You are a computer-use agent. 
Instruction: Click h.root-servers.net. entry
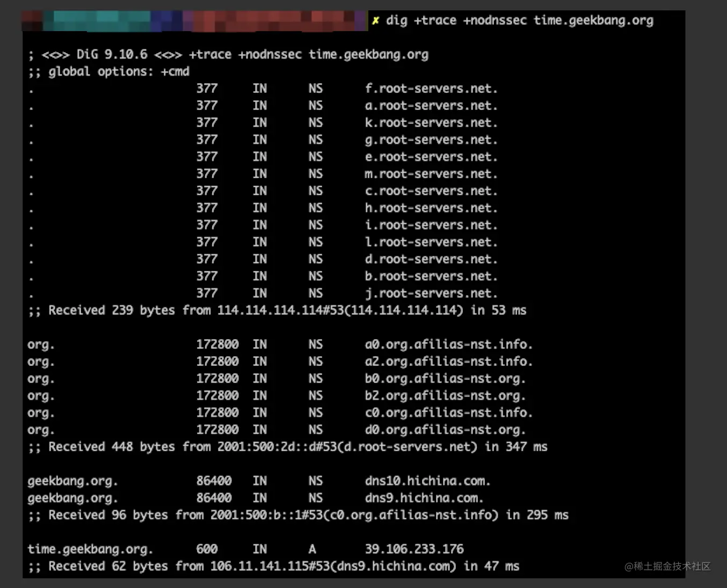pyautogui.click(x=431, y=208)
